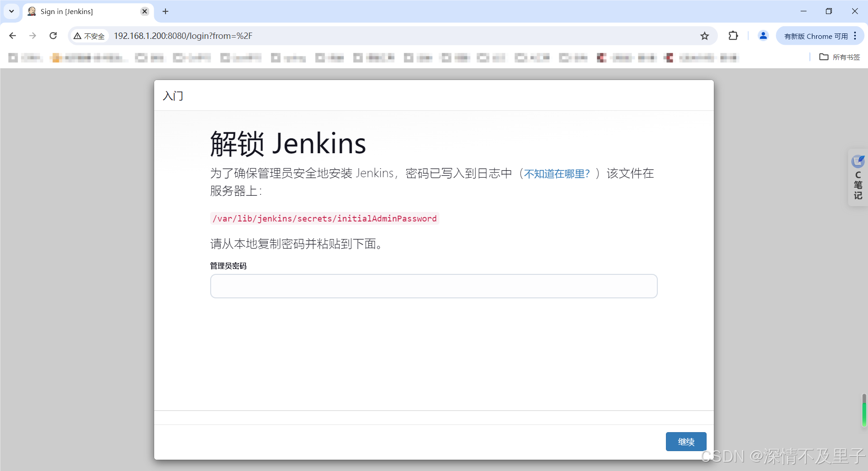The height and width of the screenshot is (471, 868).
Task: Open the Chrome extensions puzzle icon
Action: point(733,36)
